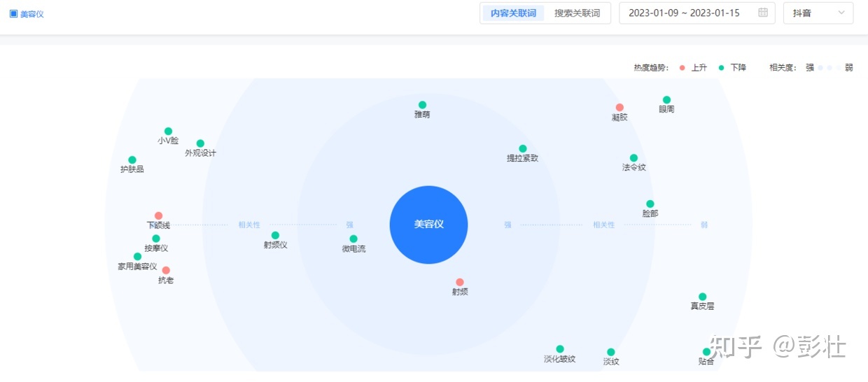The image size is (868, 382).
Task: Select the 淡化皱纹 keyword node
Action: 560,349
